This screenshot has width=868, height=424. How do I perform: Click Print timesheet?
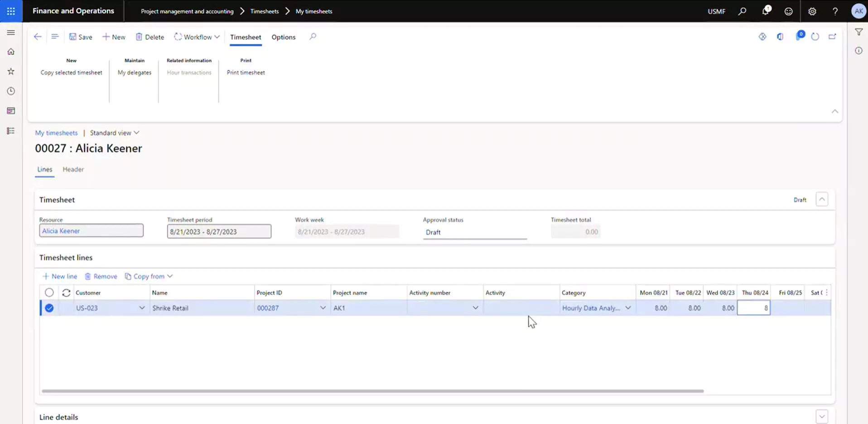(x=246, y=72)
